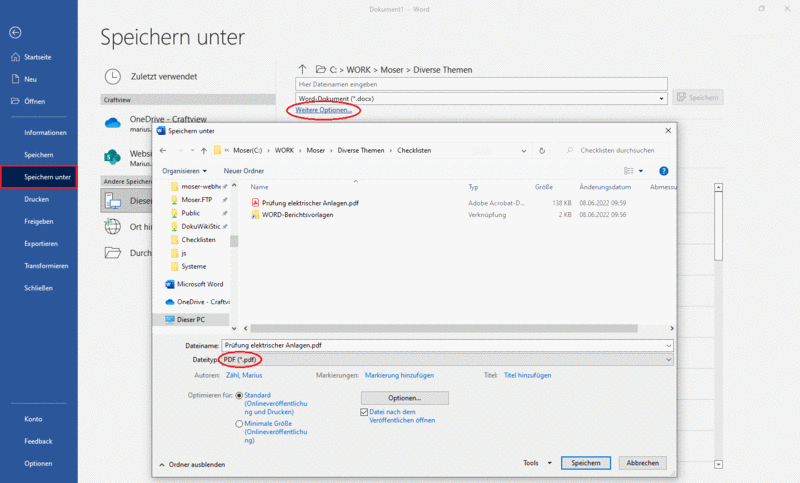800x483 pixels.
Task: Open Drucken in the sidebar
Action: click(38, 199)
